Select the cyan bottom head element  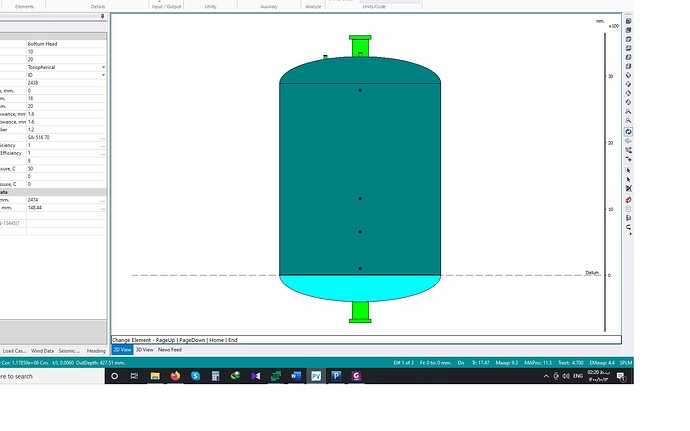tap(360, 288)
